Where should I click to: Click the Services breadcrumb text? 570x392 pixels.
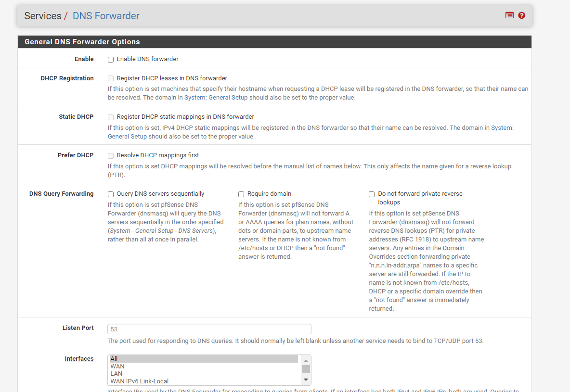tap(43, 16)
